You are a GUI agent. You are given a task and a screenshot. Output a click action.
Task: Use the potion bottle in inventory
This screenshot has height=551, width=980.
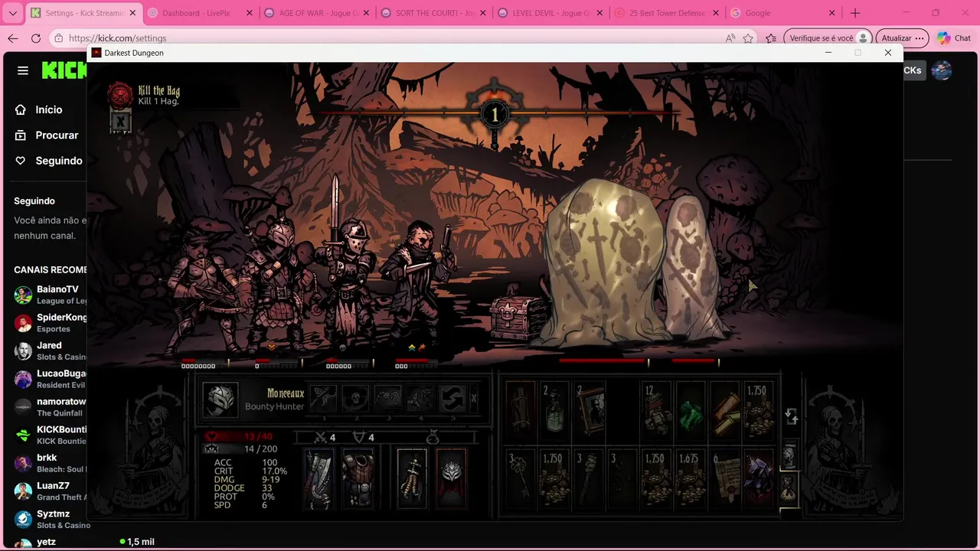point(555,412)
